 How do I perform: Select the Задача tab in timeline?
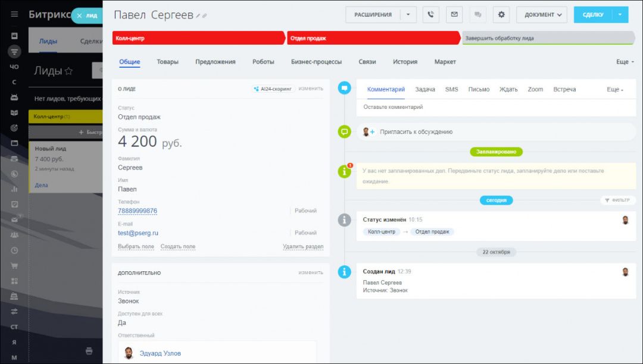[425, 89]
